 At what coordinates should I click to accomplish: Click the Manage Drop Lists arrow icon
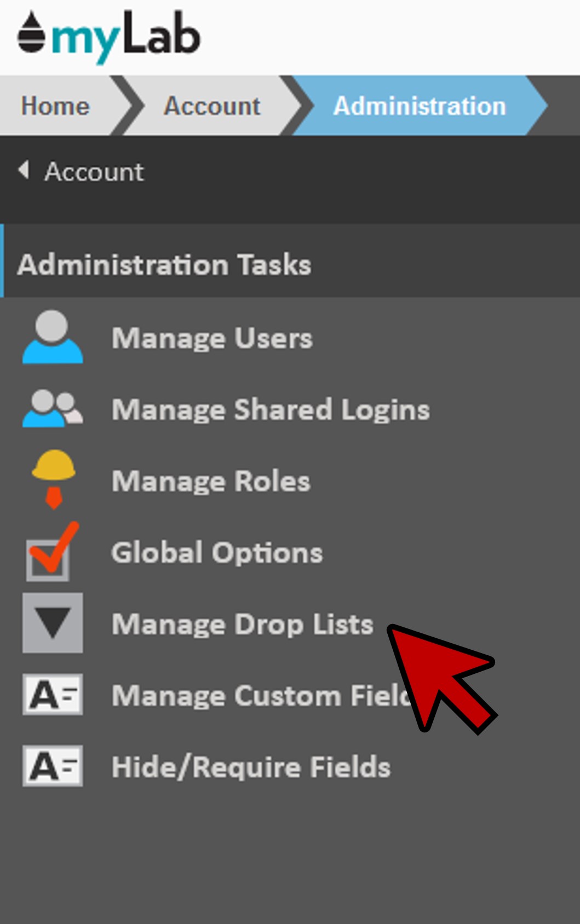[53, 623]
